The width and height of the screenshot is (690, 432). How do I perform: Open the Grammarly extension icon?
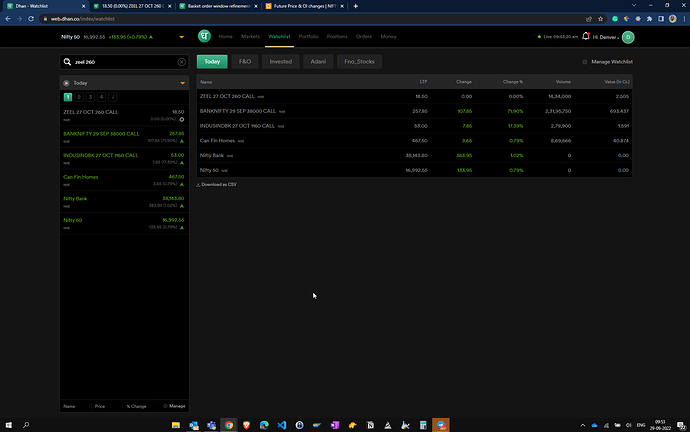click(x=615, y=19)
